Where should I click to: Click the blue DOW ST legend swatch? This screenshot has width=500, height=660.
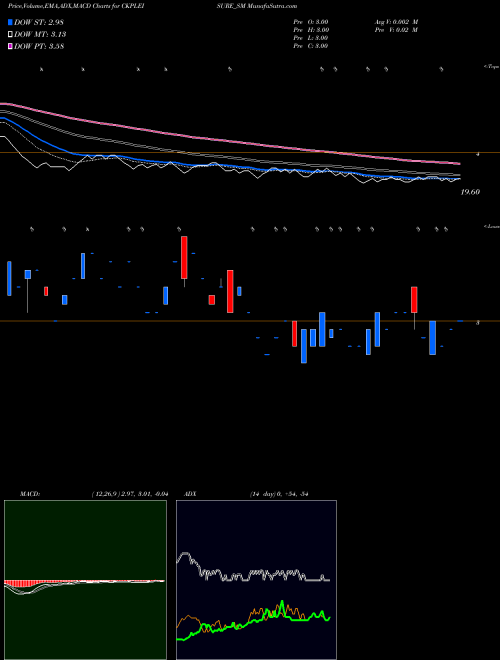coord(10,22)
